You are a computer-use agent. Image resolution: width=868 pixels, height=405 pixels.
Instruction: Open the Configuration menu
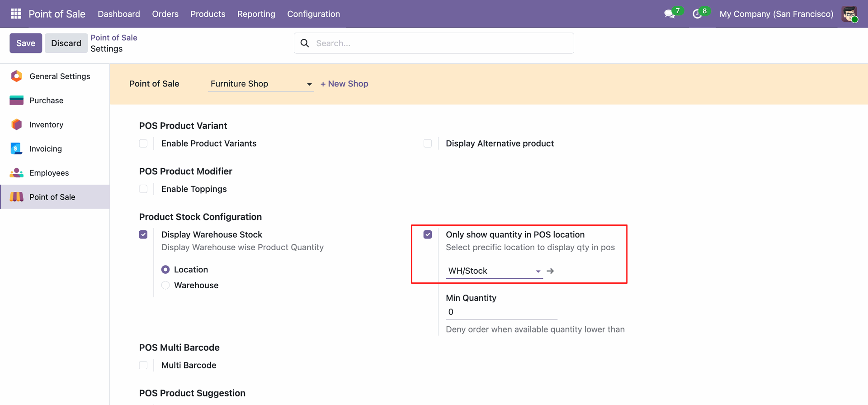[x=314, y=14]
